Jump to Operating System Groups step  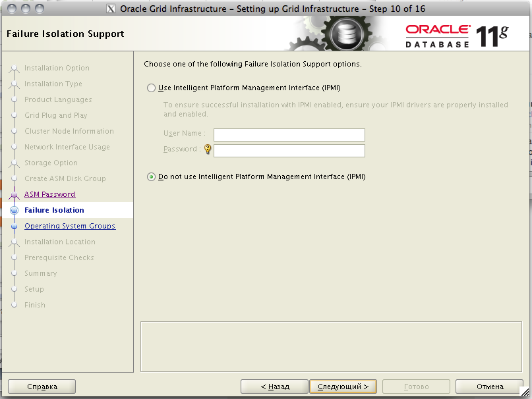coord(70,226)
